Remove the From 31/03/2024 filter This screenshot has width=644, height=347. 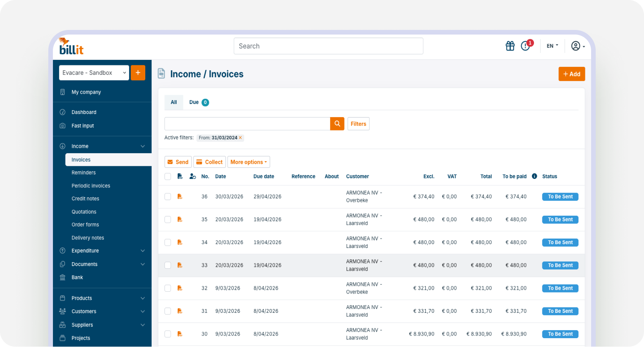pyautogui.click(x=240, y=138)
